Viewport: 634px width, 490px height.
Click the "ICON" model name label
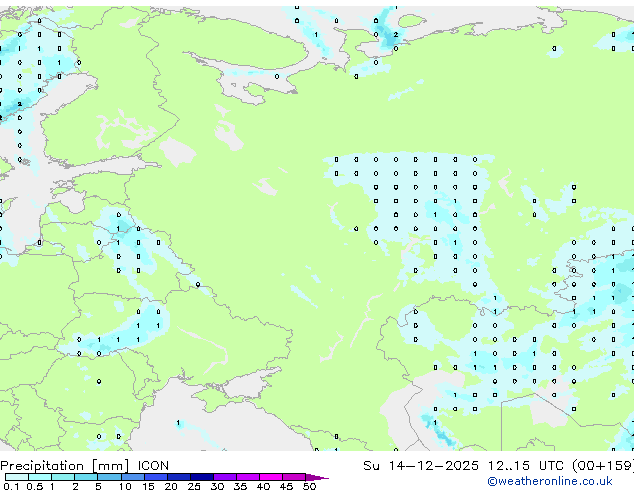(153, 466)
